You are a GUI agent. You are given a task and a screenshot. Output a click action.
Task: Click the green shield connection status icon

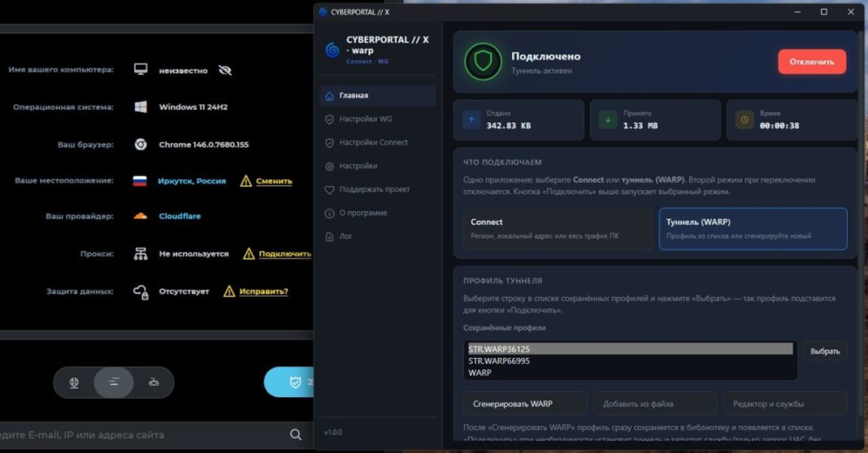click(x=482, y=62)
